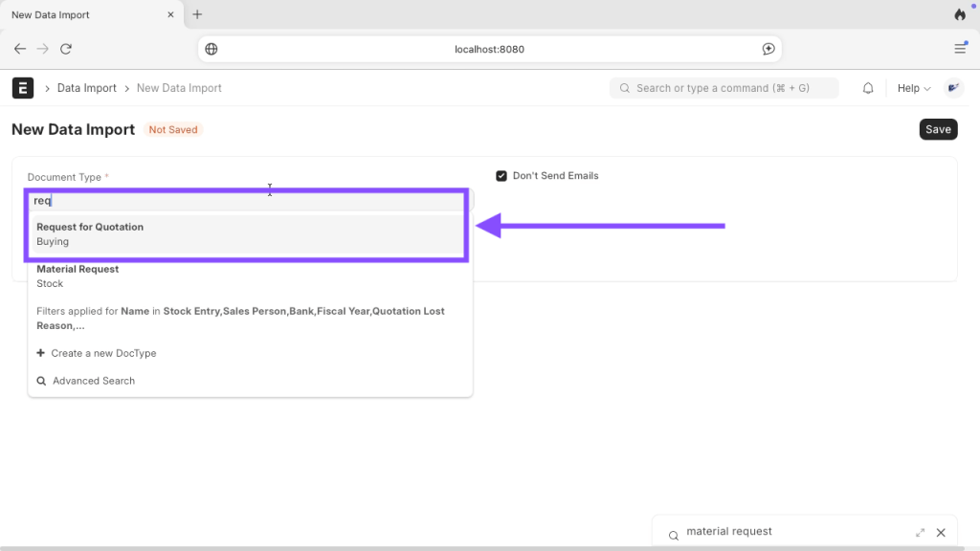Open a new browser tab
Viewport: 980px width, 551px height.
(197, 14)
